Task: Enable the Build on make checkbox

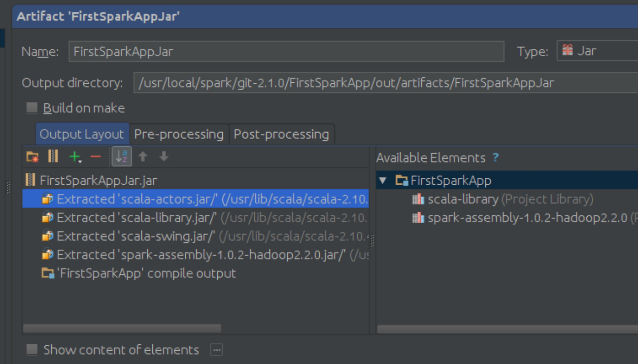Action: tap(32, 108)
